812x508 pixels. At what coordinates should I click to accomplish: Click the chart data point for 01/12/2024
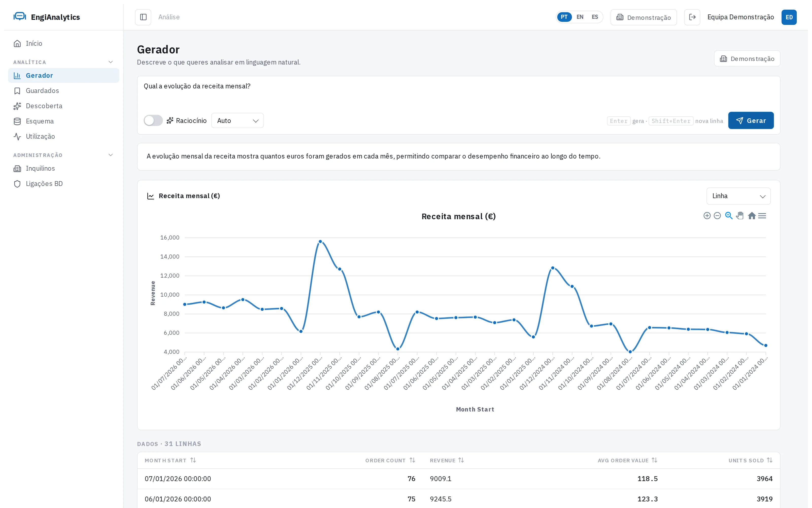point(553,268)
